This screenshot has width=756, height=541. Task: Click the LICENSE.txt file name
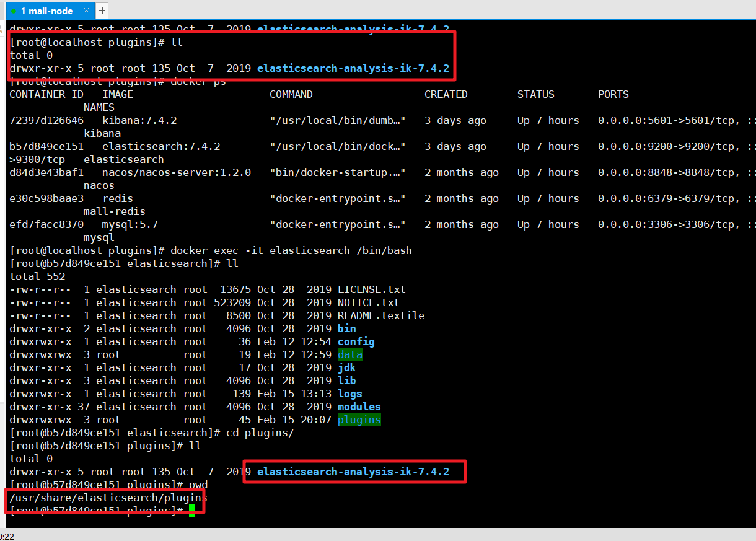pyautogui.click(x=372, y=289)
